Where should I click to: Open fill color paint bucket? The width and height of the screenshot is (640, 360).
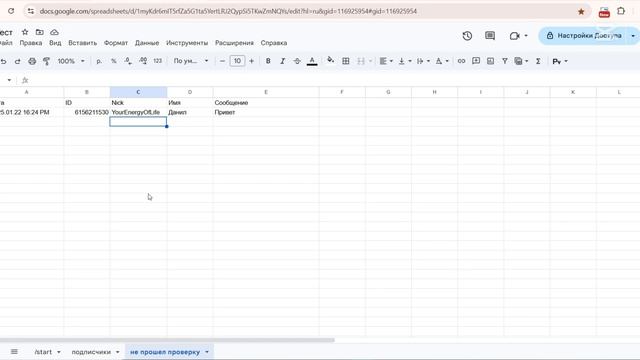[x=331, y=61]
